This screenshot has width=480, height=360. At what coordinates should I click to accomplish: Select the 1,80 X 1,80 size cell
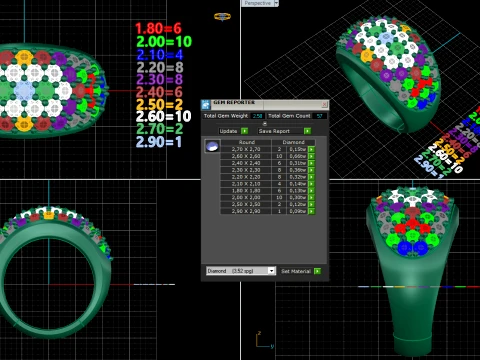click(x=246, y=191)
